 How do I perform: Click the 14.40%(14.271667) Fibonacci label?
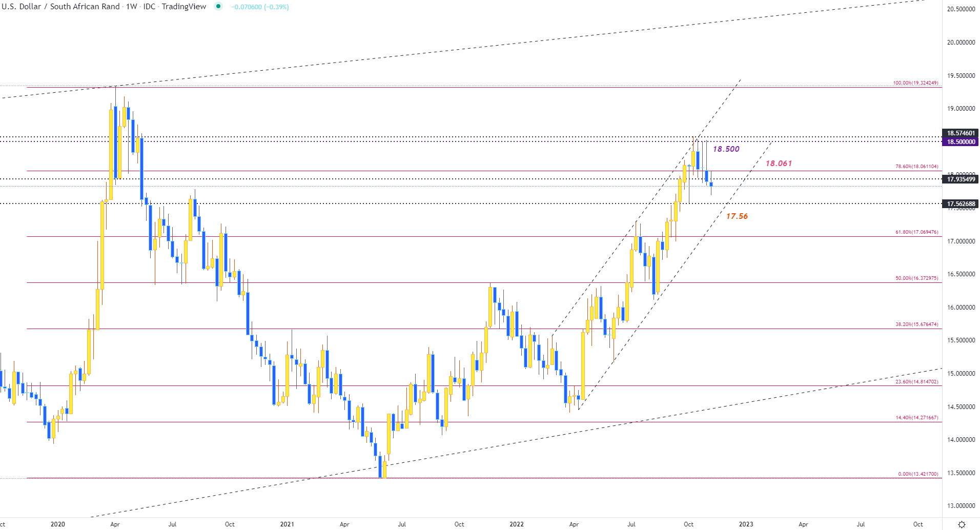coord(916,418)
